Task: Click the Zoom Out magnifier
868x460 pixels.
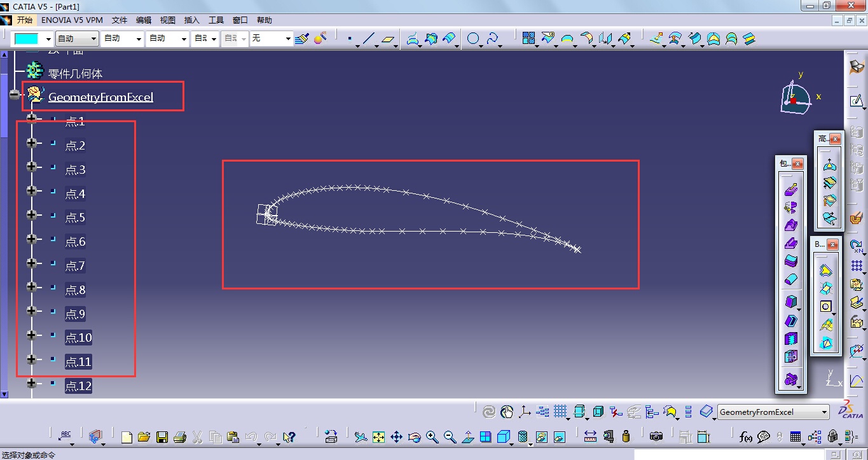Action: (450, 437)
